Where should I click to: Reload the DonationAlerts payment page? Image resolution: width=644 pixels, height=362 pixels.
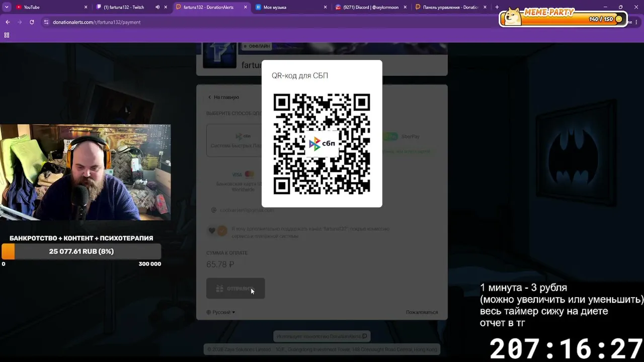point(32,22)
